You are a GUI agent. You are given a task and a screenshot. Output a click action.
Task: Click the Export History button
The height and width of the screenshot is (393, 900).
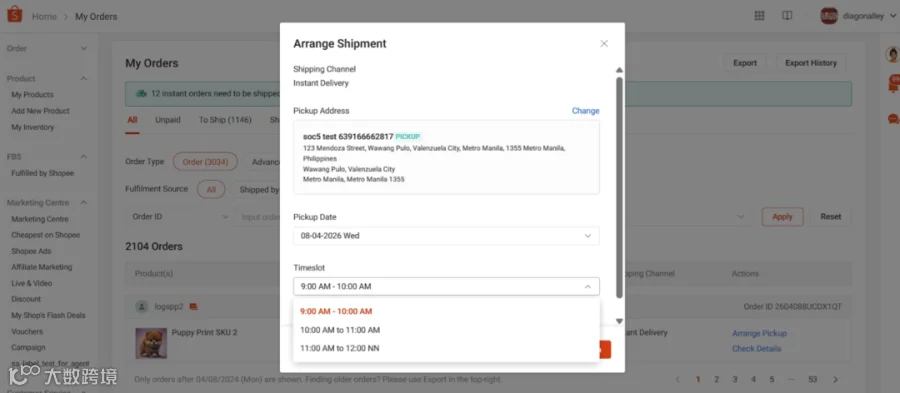coord(811,63)
